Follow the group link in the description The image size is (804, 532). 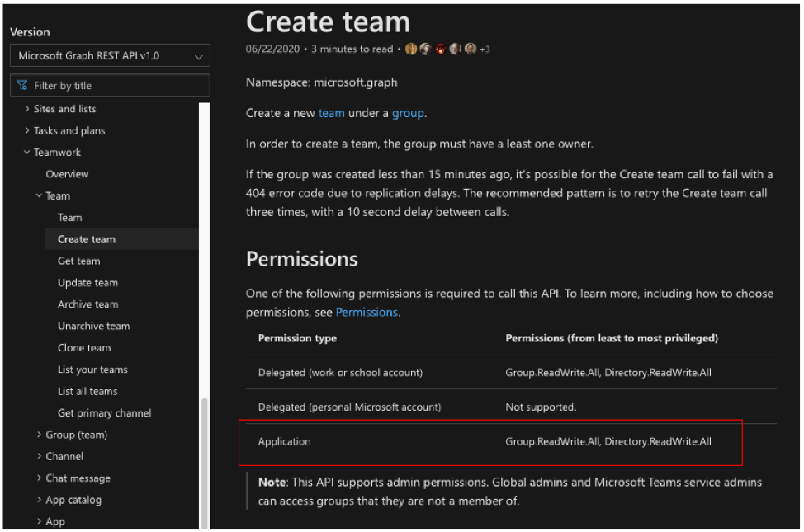pos(408,113)
